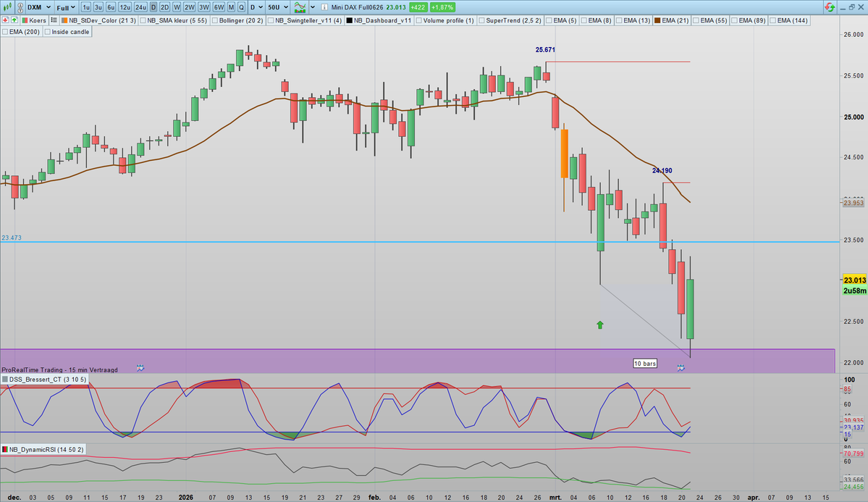Toggle the EMA (200) indicator on
Viewport: 868px width, 502px height.
7,32
